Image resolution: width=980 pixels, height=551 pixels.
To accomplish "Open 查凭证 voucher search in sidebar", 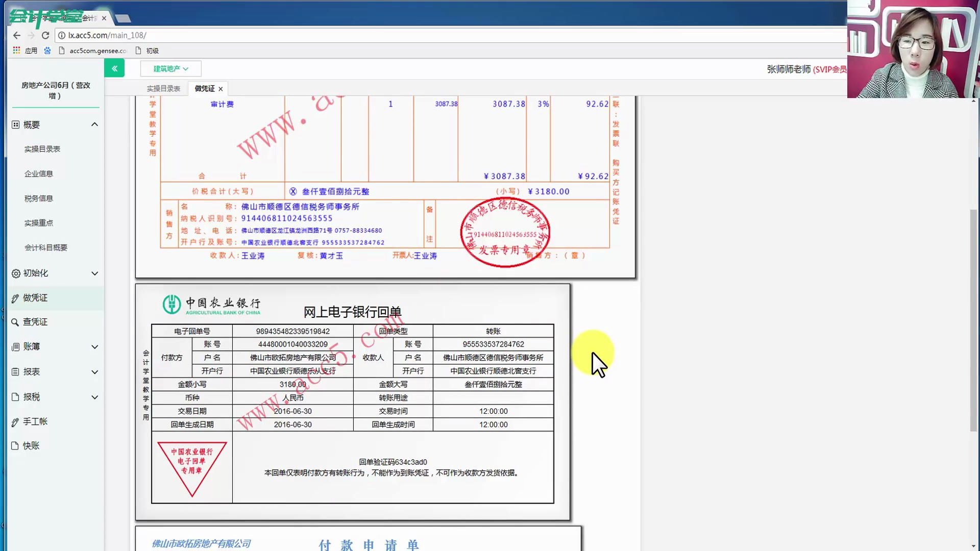I will [x=15, y=322].
